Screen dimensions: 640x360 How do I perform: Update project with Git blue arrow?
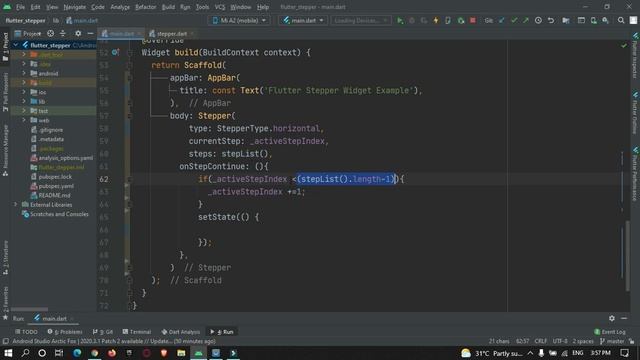[x=502, y=20]
